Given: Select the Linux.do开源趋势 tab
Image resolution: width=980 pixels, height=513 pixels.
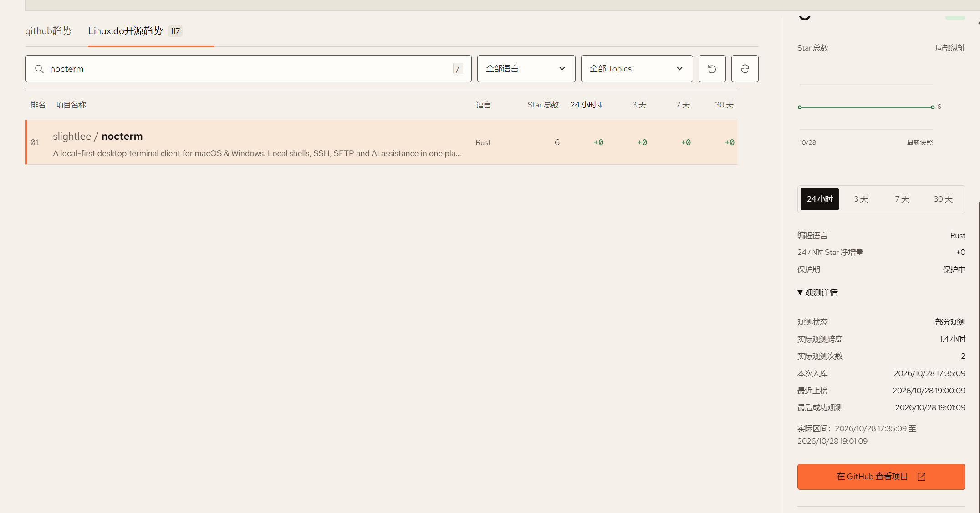Looking at the screenshot, I should (125, 31).
